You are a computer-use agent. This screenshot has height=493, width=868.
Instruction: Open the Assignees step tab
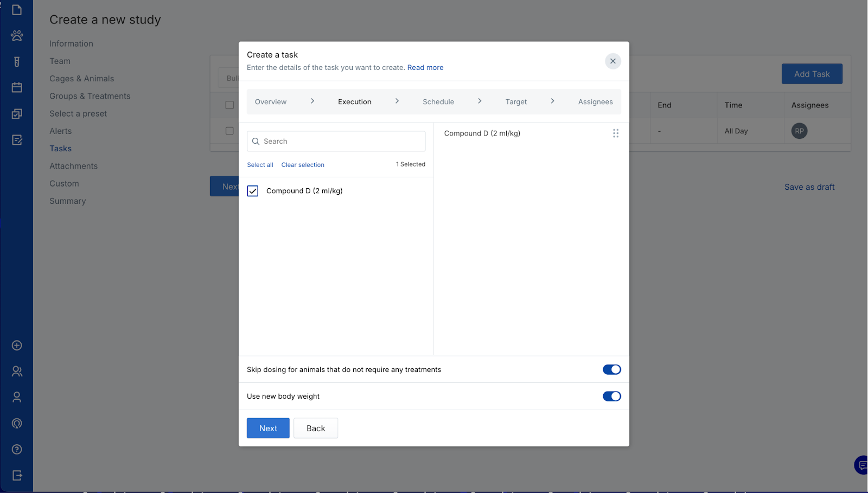point(595,102)
